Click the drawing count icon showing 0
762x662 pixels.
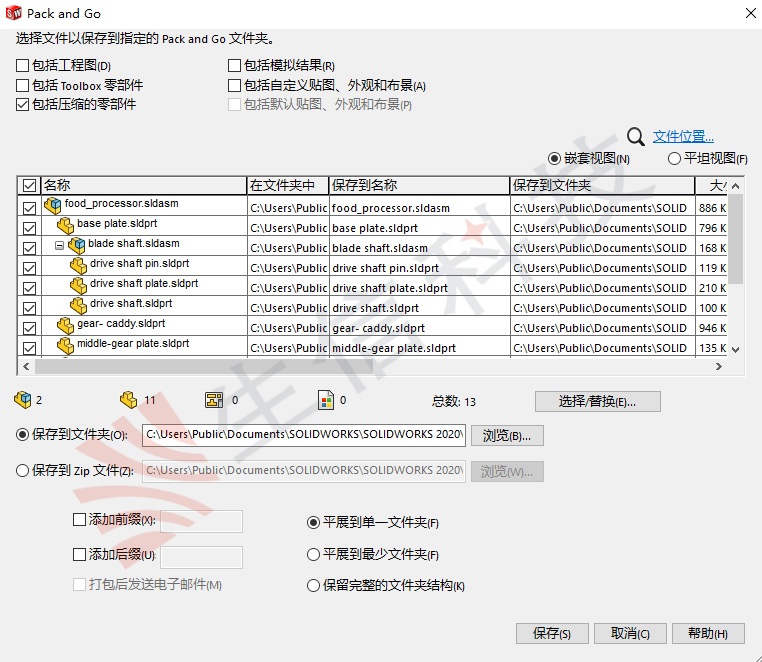tap(214, 400)
